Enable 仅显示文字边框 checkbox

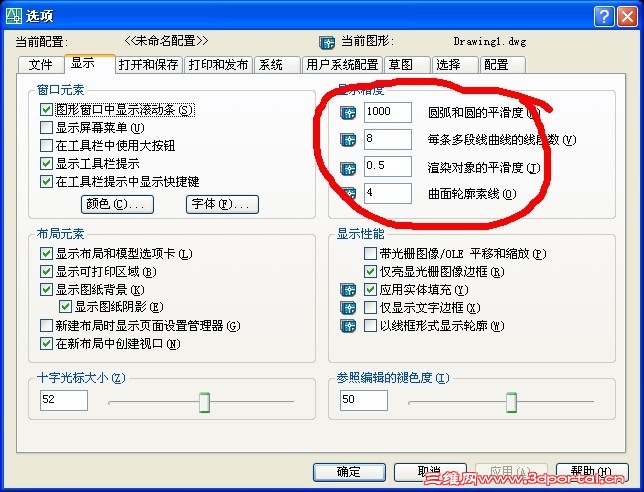(370, 308)
